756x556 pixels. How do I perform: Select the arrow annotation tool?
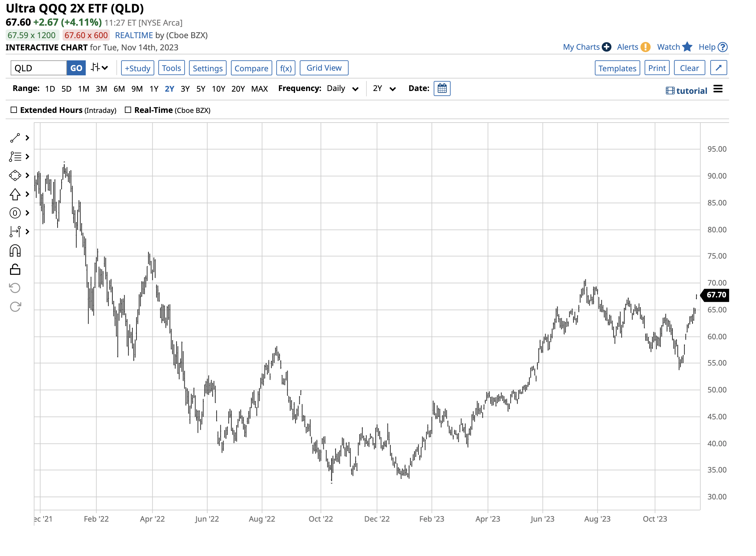(15, 194)
